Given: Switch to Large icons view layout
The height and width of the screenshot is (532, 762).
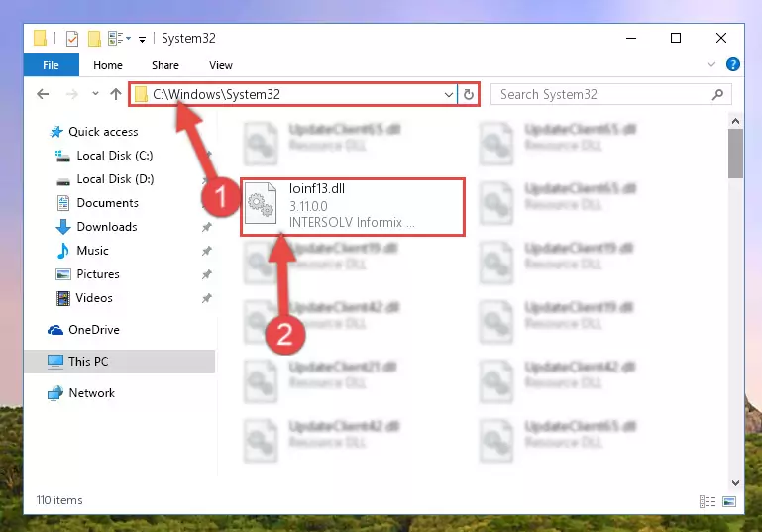Looking at the screenshot, I should [x=729, y=501].
